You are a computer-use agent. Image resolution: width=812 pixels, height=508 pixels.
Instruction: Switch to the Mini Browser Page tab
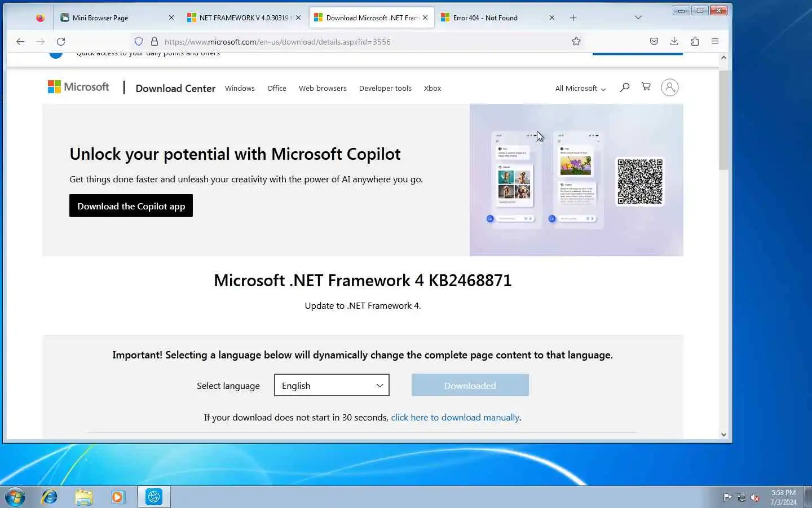point(117,17)
